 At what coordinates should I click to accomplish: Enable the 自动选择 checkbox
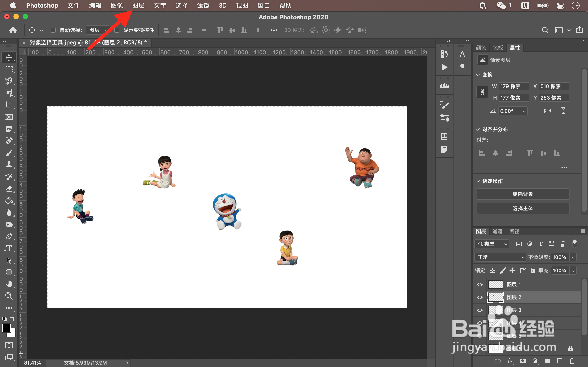[53, 30]
